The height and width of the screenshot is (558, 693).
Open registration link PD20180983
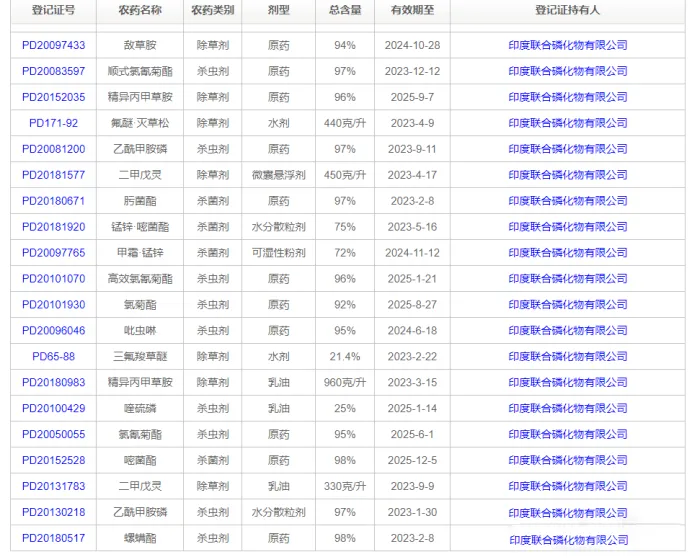coord(53,383)
